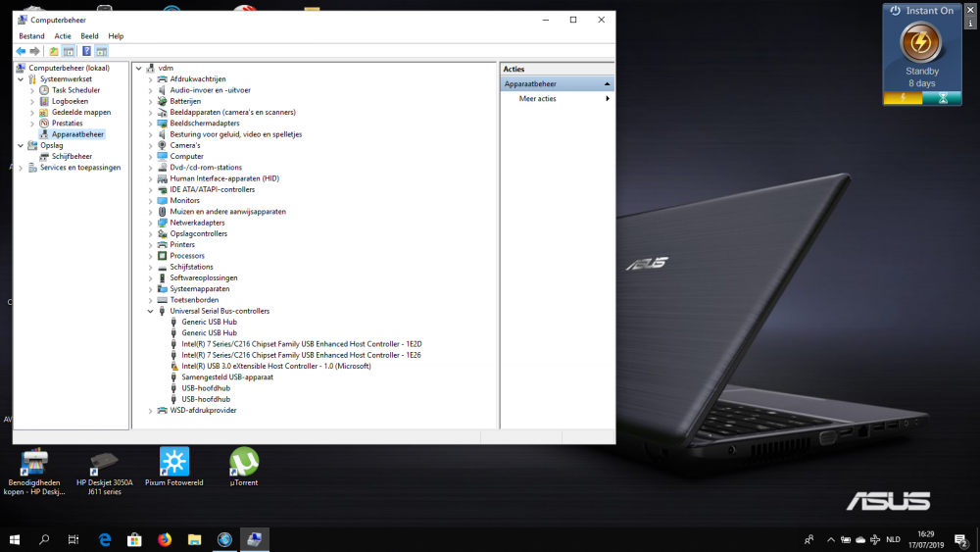Select Apparaatbeheer in the left tree

click(77, 134)
